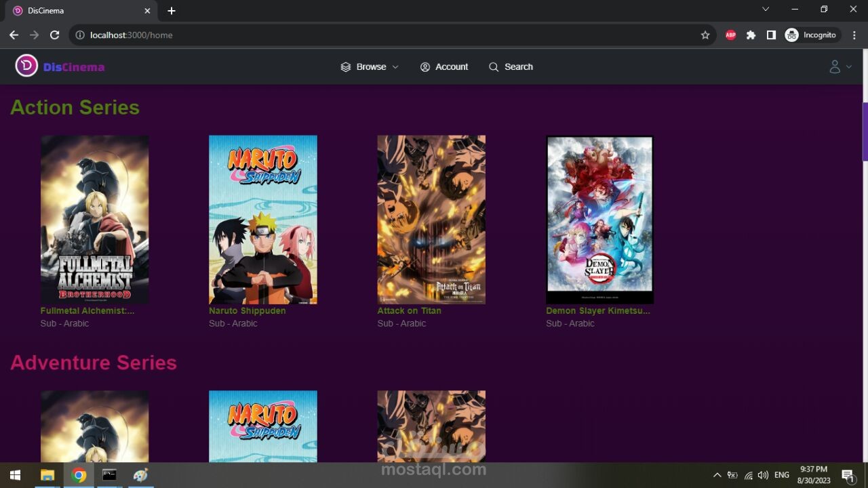This screenshot has height=488, width=868.
Task: Click the Incognito profile button
Action: 811,35
